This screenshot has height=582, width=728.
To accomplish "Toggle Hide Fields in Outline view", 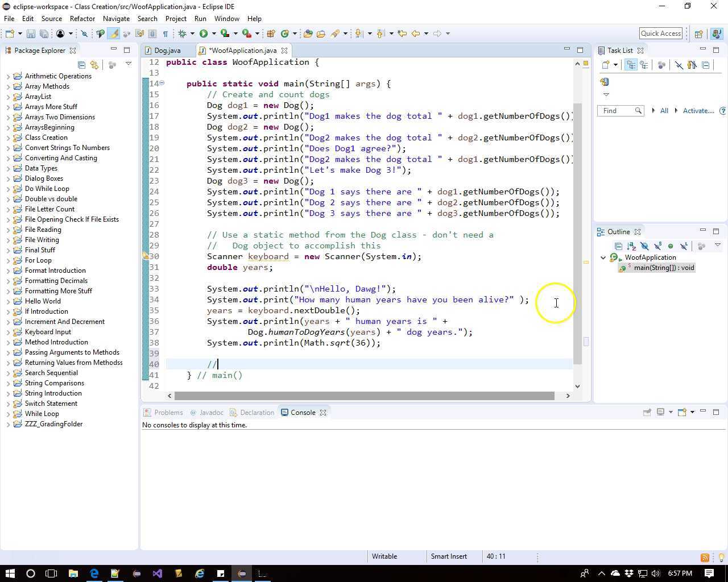I will coord(644,246).
